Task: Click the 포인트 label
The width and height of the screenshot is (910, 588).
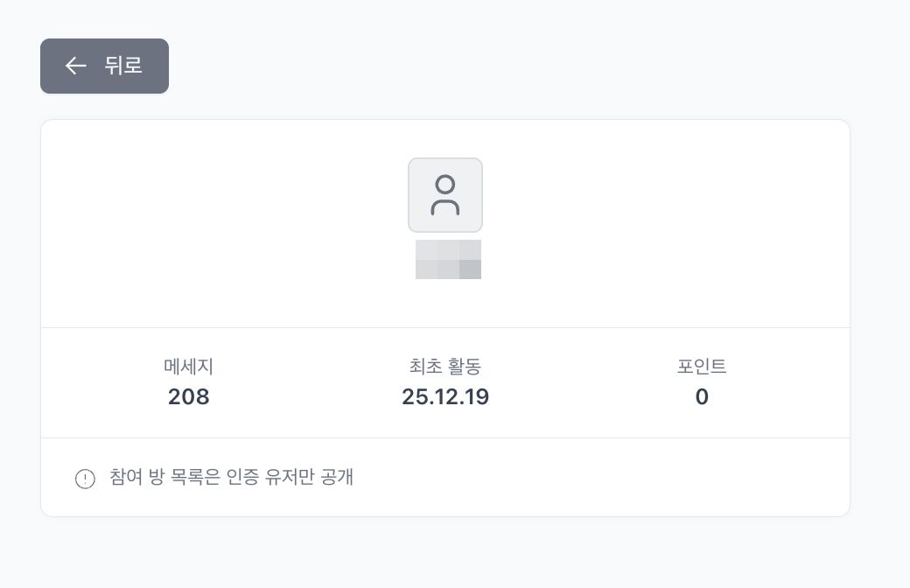Action: (x=702, y=367)
